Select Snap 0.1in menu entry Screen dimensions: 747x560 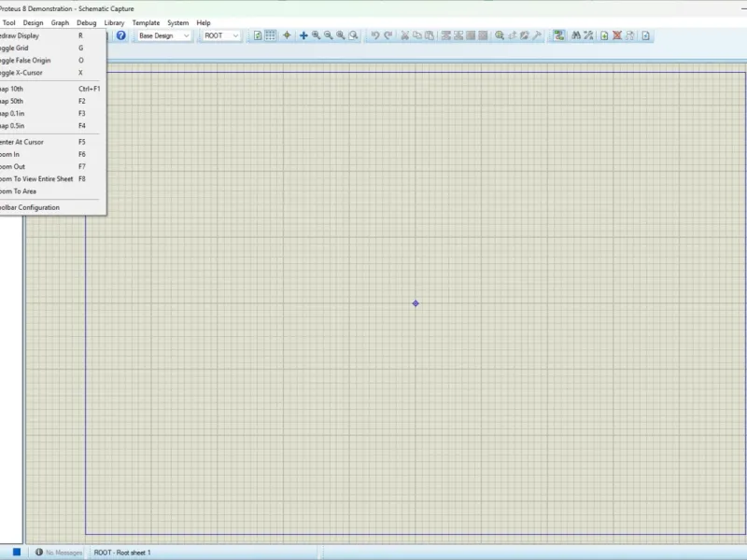51,114
